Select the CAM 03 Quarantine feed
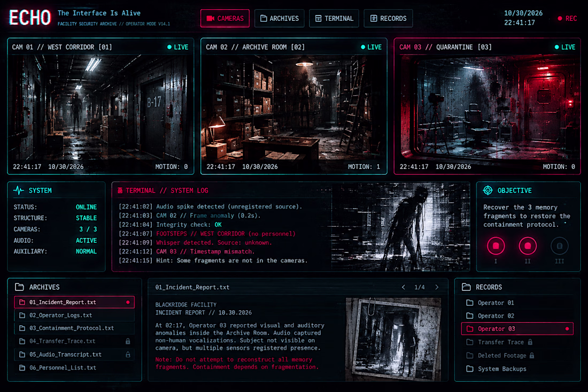This screenshot has height=392, width=588. click(487, 106)
